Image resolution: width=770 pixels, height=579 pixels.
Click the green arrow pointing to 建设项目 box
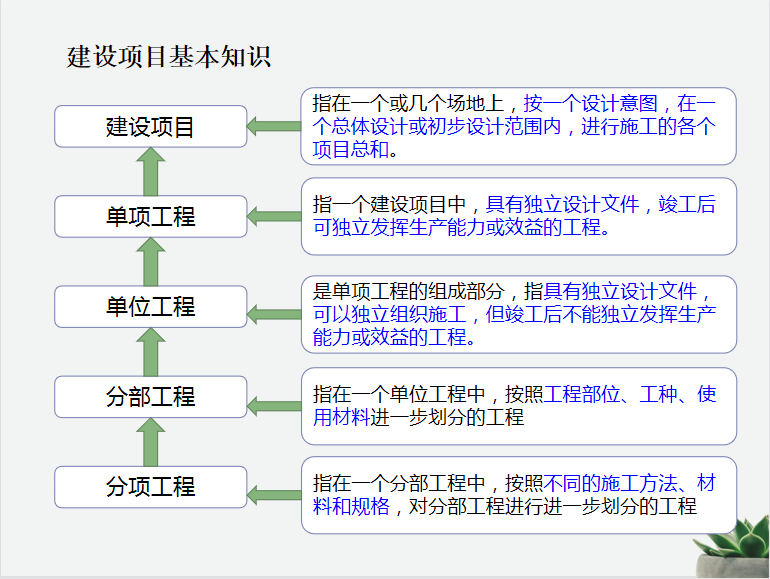tap(274, 126)
